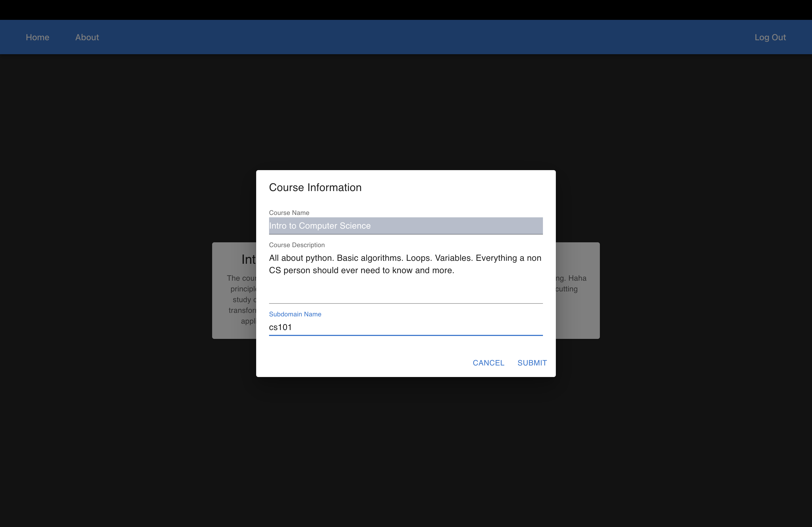Log Out from the navbar

tap(770, 37)
